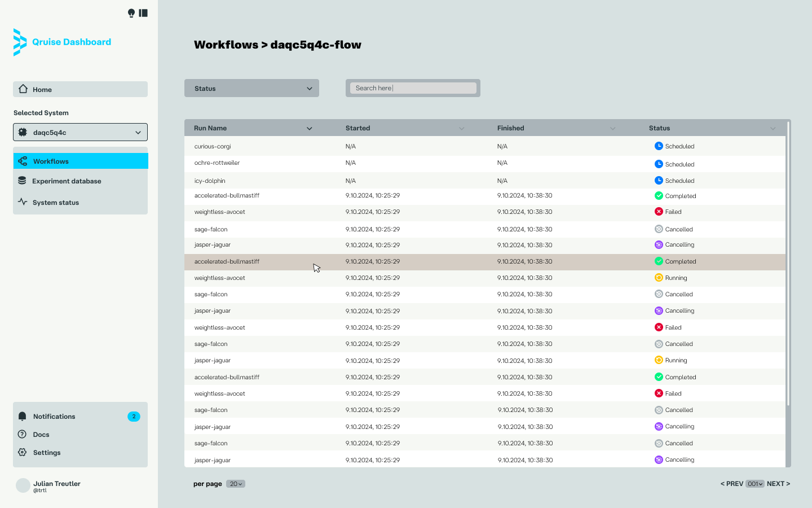Click Julian Treutler user name

click(57, 484)
